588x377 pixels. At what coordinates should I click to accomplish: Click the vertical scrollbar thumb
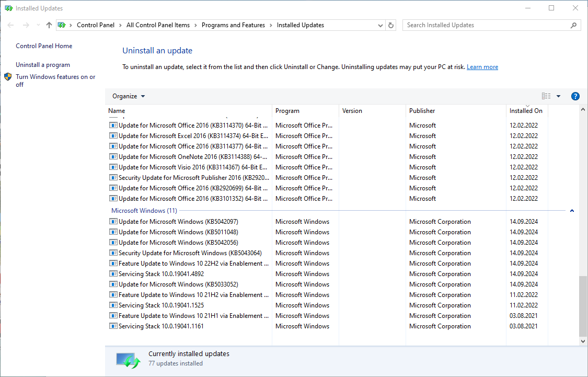point(583,306)
